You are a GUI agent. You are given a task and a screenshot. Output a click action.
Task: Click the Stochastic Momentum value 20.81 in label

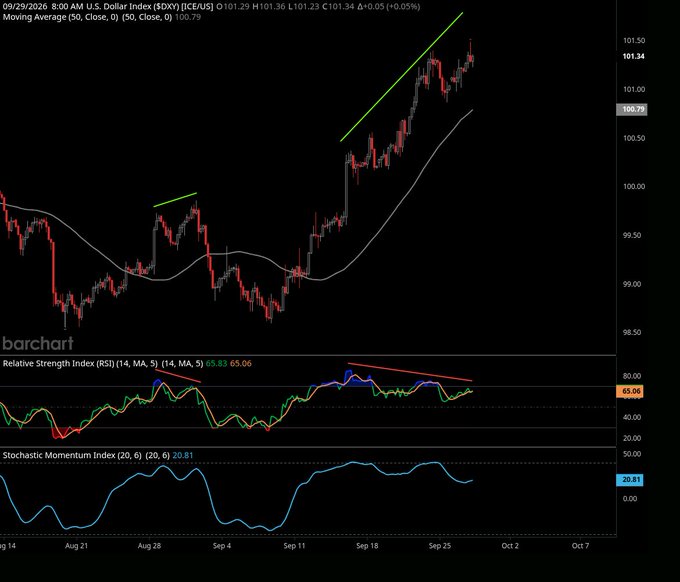[x=183, y=455]
